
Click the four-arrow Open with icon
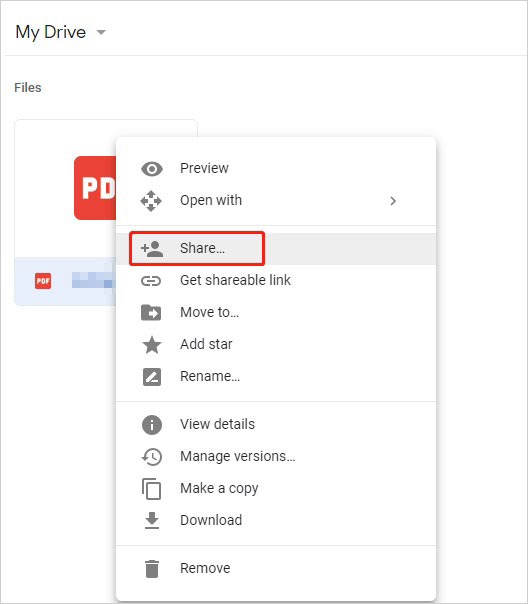click(151, 201)
